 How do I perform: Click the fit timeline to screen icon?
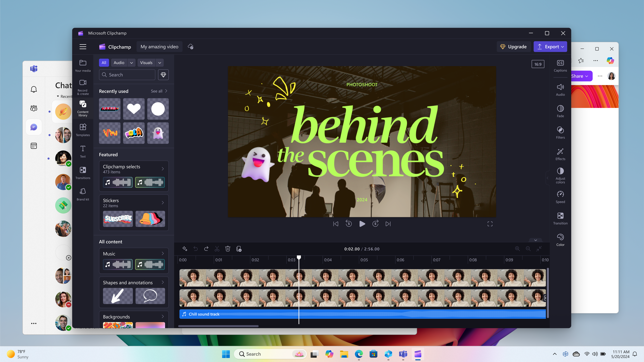click(x=539, y=249)
